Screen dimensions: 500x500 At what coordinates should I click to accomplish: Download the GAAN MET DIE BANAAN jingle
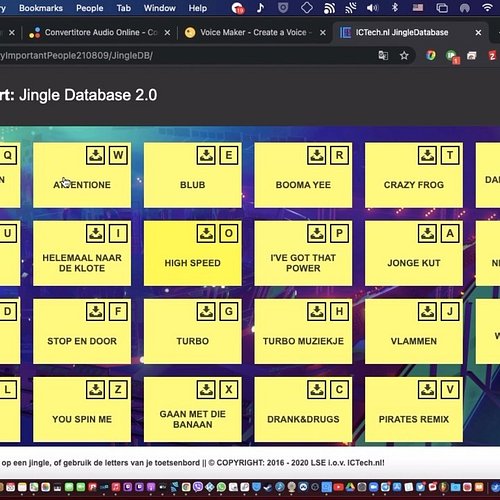pos(206,389)
